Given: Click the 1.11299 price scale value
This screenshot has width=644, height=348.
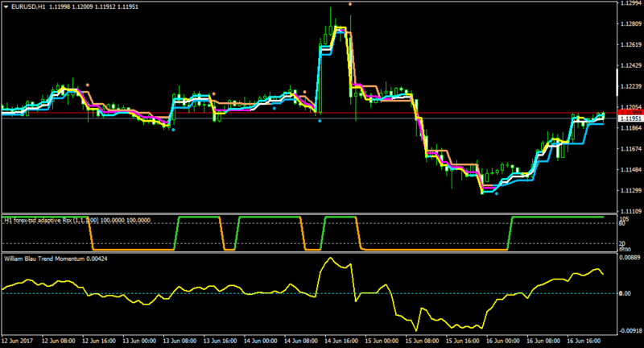Looking at the screenshot, I should pos(631,191).
